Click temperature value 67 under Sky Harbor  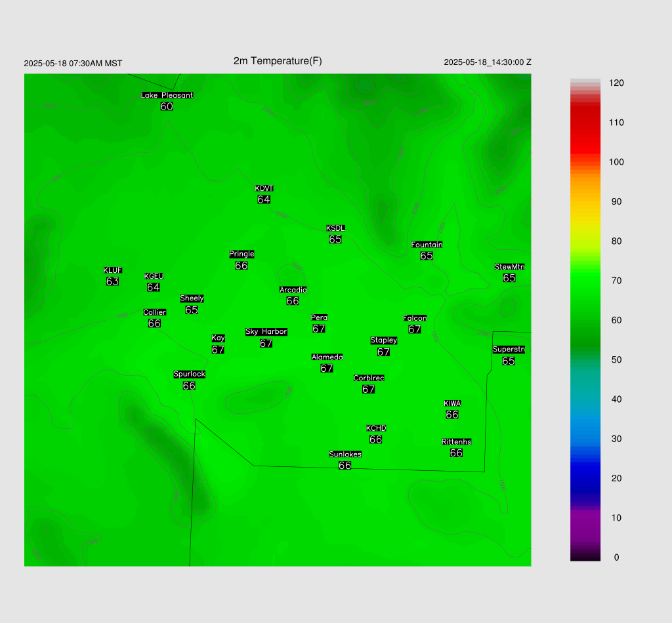click(x=266, y=344)
